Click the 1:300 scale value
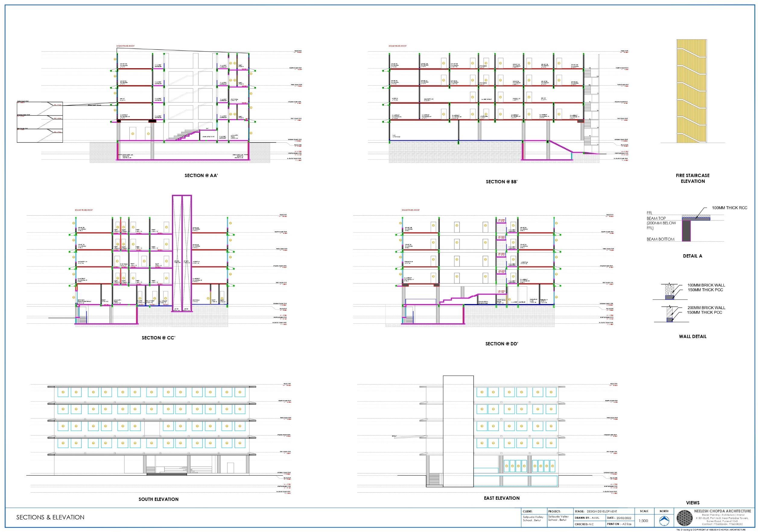The image size is (758, 532). (643, 521)
